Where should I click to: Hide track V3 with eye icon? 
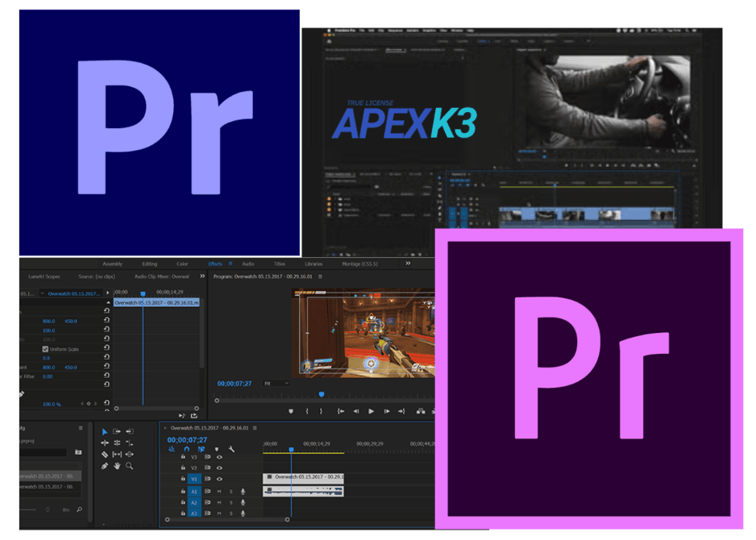coord(219,457)
